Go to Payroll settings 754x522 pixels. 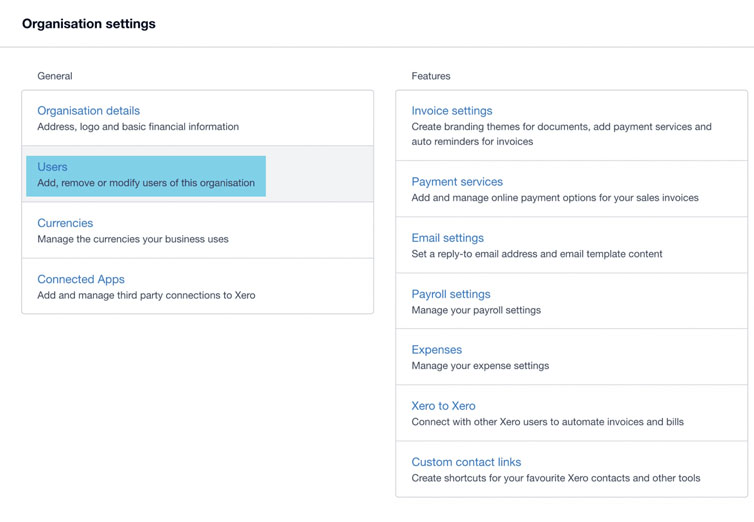451,294
